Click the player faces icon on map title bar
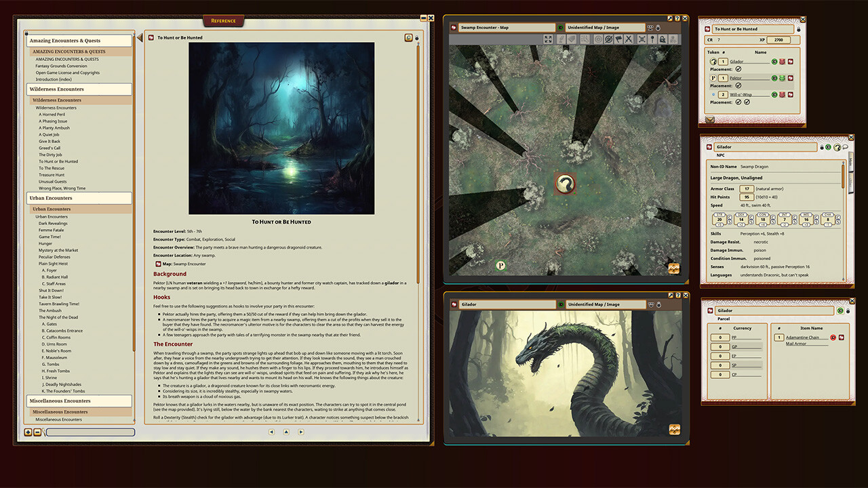The image size is (868, 488). pos(649,28)
